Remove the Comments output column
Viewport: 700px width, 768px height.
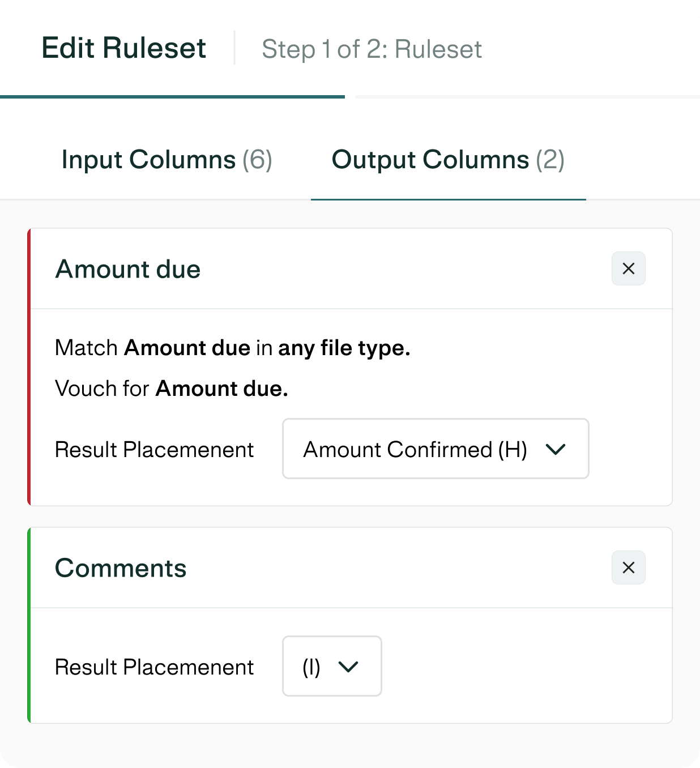pyautogui.click(x=628, y=568)
